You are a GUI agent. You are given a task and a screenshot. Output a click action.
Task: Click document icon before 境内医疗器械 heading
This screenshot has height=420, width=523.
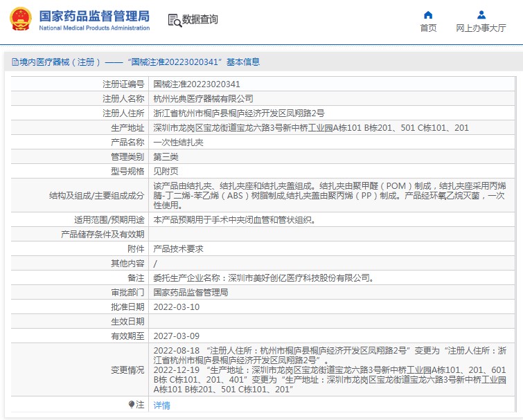[x=15, y=62]
